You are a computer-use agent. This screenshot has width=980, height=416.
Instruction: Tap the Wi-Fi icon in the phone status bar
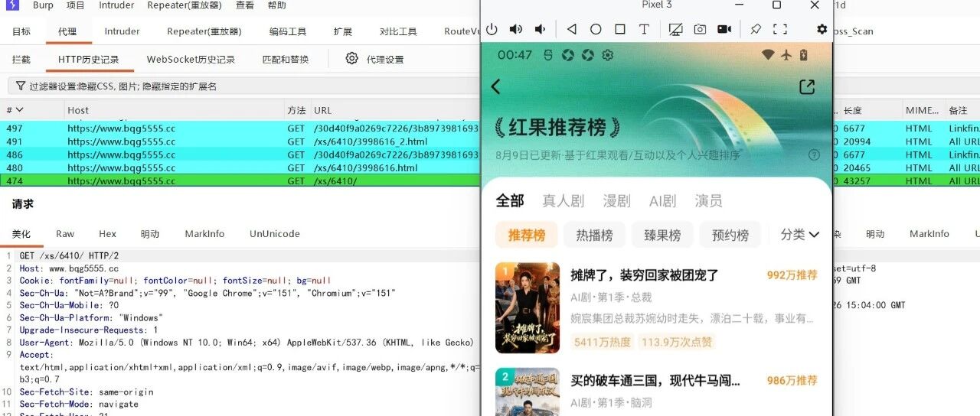click(x=768, y=55)
